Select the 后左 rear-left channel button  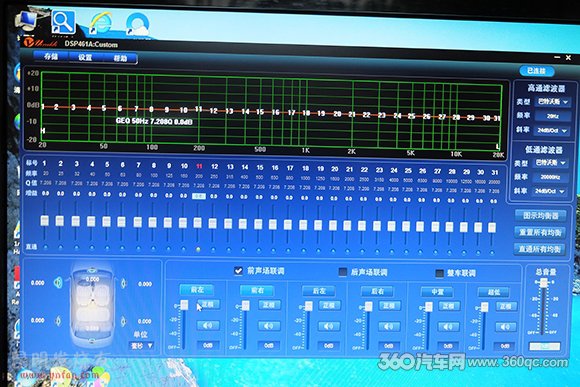pos(319,291)
